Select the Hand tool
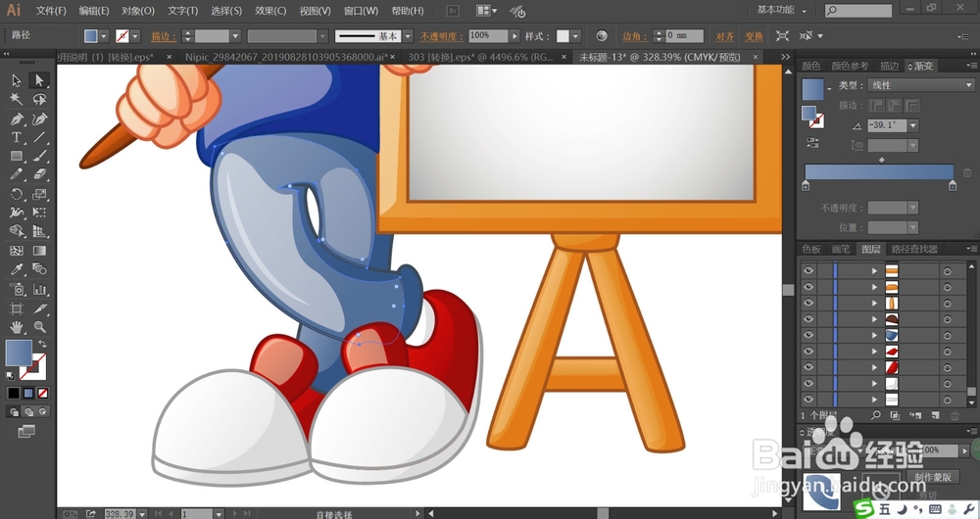Viewport: 980px width, 519px height. [x=17, y=327]
